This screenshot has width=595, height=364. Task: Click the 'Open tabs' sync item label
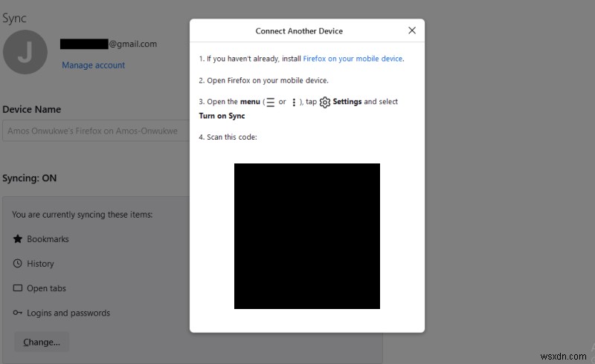pos(46,288)
